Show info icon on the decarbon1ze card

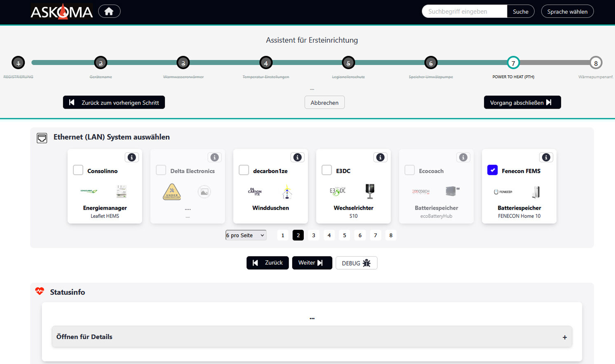297,157
